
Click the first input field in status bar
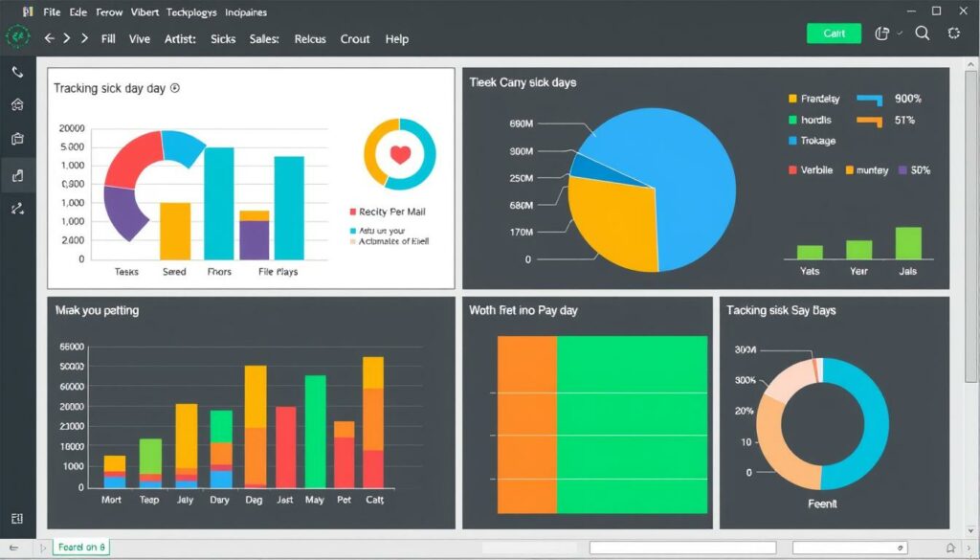[682, 548]
